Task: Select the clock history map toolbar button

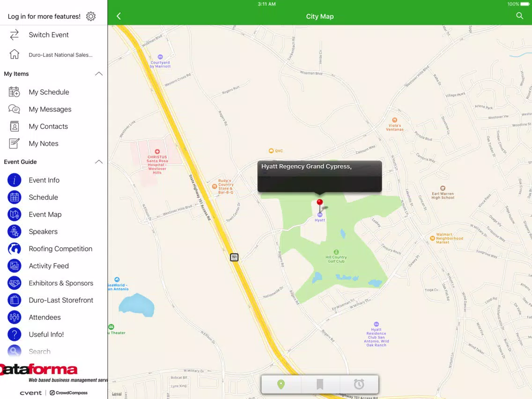Action: (x=359, y=384)
